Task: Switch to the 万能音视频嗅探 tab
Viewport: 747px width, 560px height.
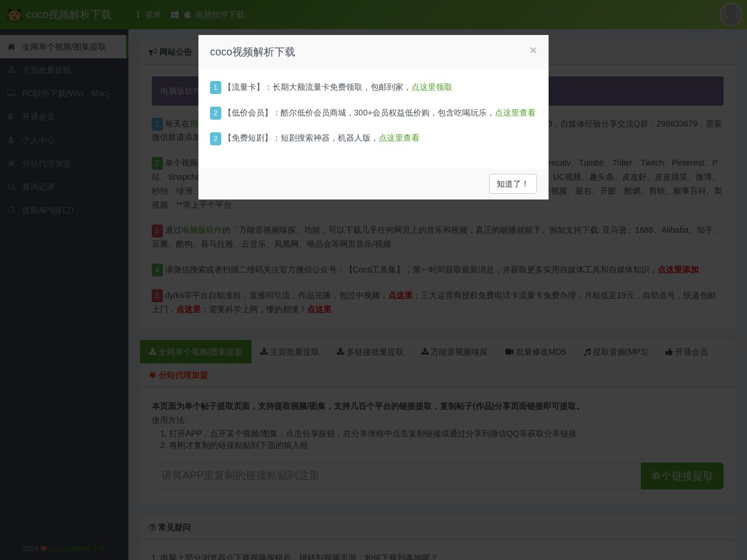Action: click(x=454, y=352)
